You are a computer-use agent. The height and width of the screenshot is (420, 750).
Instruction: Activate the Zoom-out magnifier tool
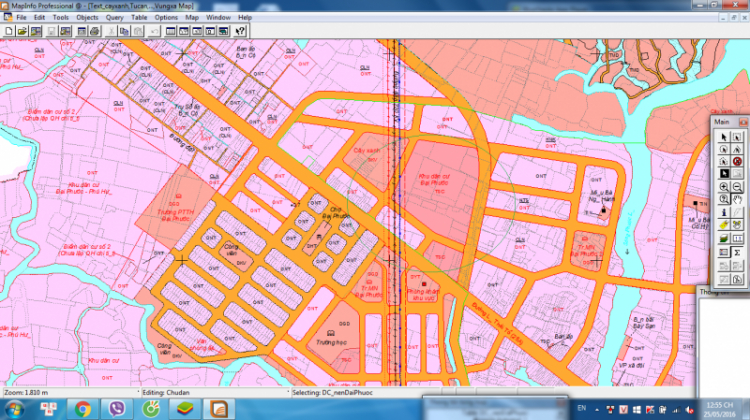tap(737, 187)
